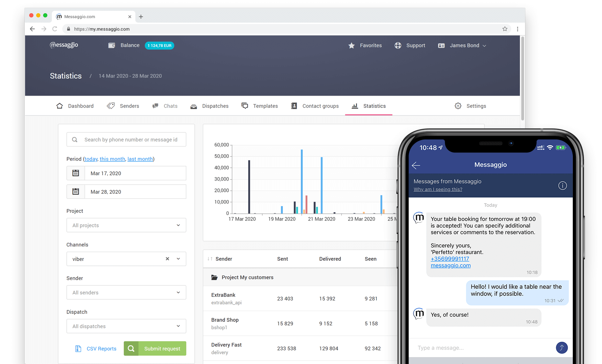This screenshot has height=364, width=602.
Task: Click the end date calendar icon
Action: (x=76, y=191)
